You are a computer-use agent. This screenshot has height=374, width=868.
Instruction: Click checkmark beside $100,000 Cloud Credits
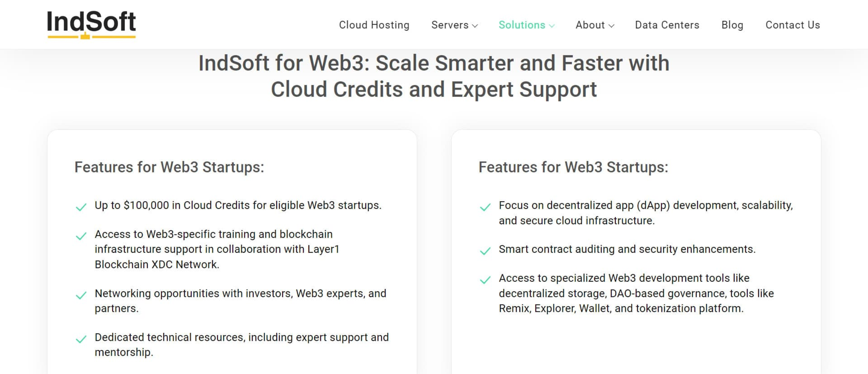point(81,207)
